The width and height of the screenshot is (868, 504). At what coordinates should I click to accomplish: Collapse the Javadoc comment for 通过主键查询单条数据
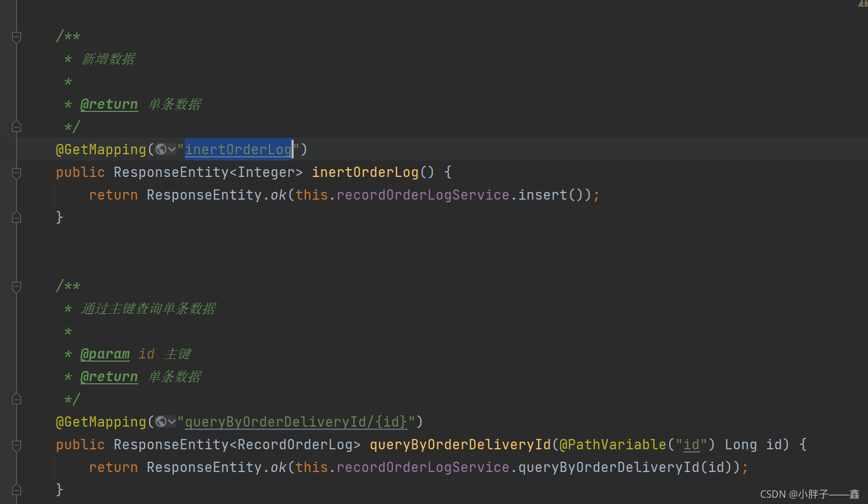pos(17,287)
